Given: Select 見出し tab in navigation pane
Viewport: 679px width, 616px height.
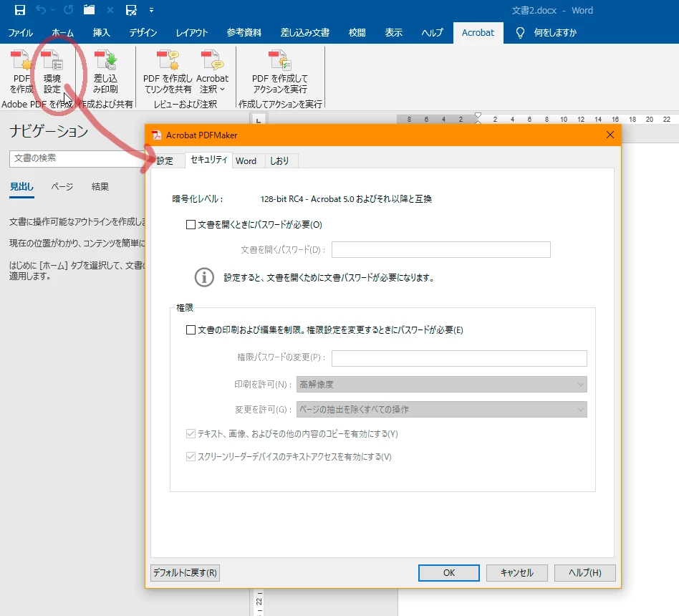Looking at the screenshot, I should click(x=21, y=187).
